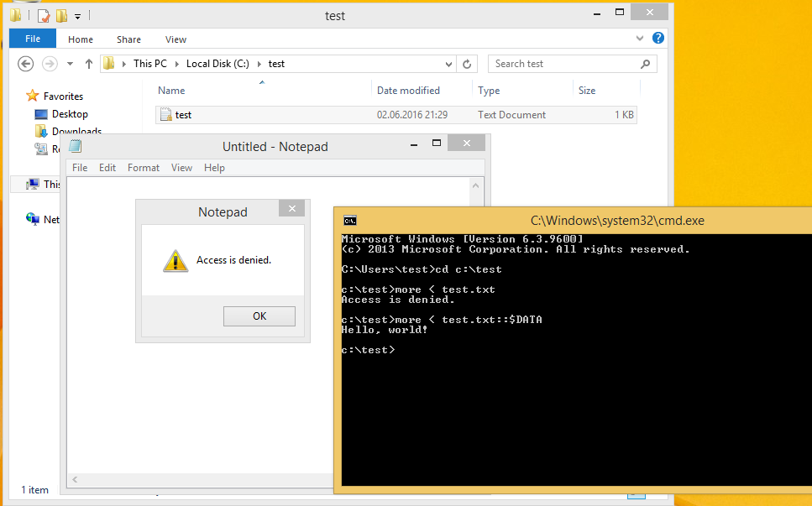Open the address bar history dropdown

pyautogui.click(x=448, y=64)
